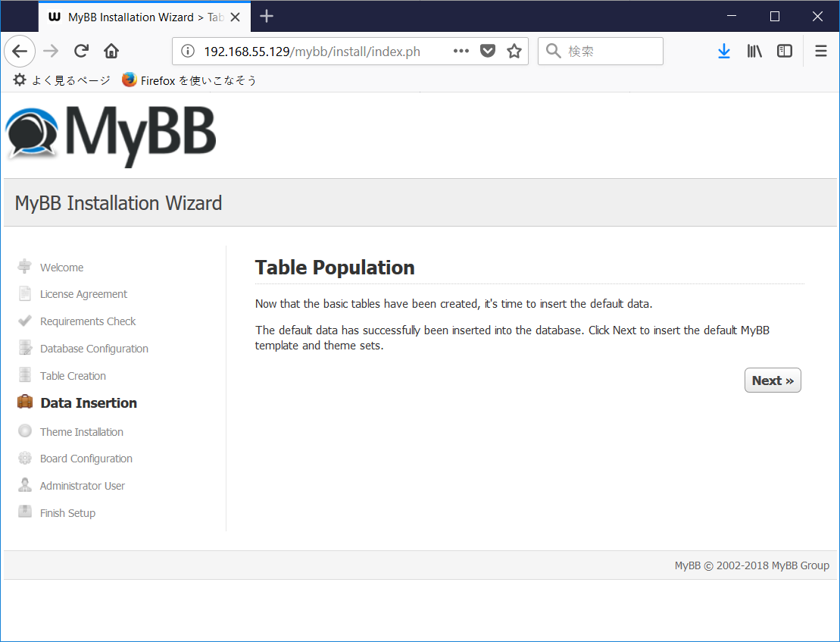840x642 pixels.
Task: Click the License Agreement step icon
Action: click(x=25, y=293)
